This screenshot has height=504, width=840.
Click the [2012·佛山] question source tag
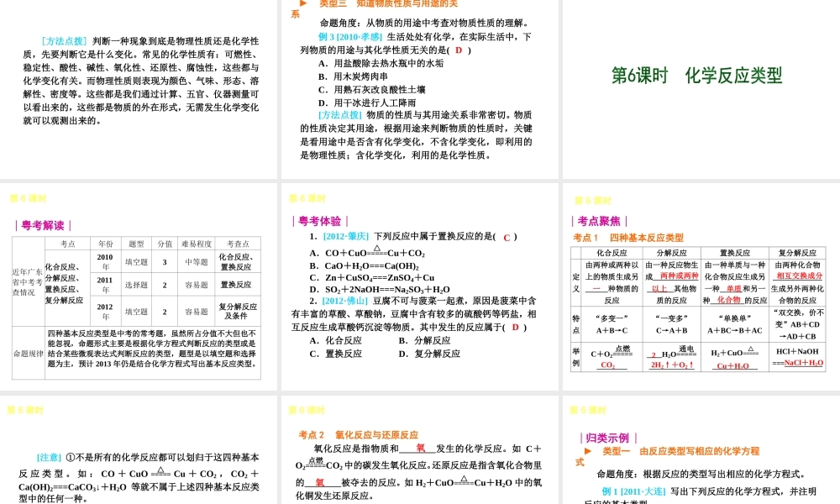click(x=346, y=301)
